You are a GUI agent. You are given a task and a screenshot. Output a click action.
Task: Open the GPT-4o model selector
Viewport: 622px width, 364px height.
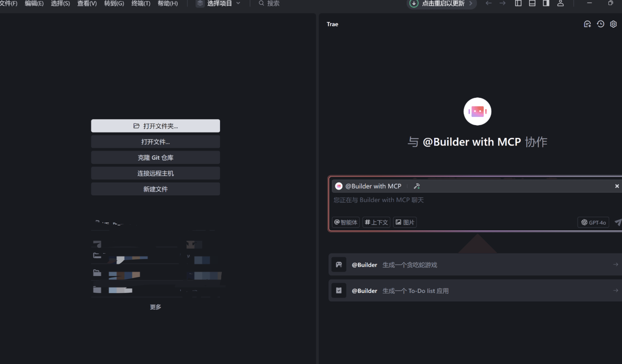pos(593,222)
